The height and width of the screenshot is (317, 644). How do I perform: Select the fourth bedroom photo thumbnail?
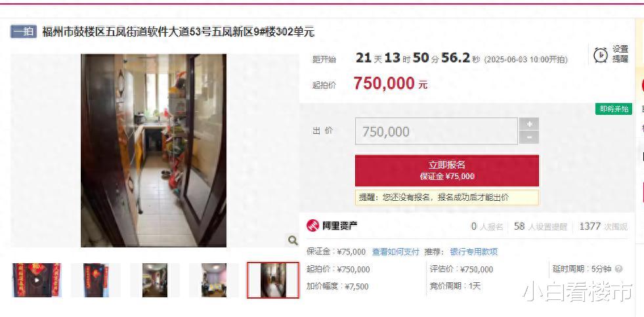click(214, 280)
